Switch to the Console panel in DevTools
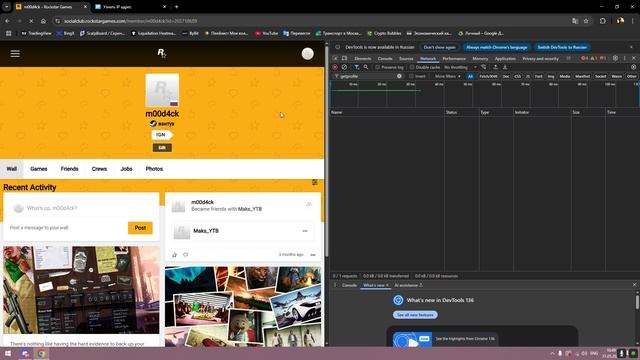Screen dimensions: 640x360 pyautogui.click(x=385, y=58)
